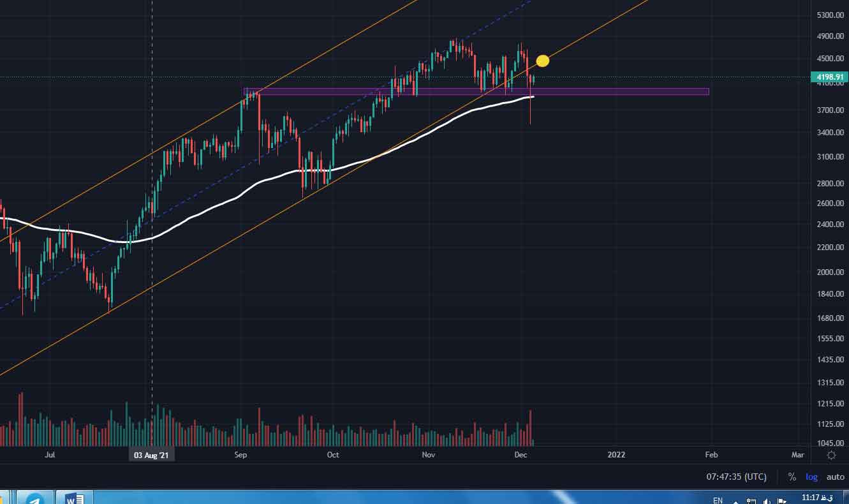This screenshot has width=849, height=504.
Task: Click the 2022 label on time axis
Action: [x=616, y=455]
